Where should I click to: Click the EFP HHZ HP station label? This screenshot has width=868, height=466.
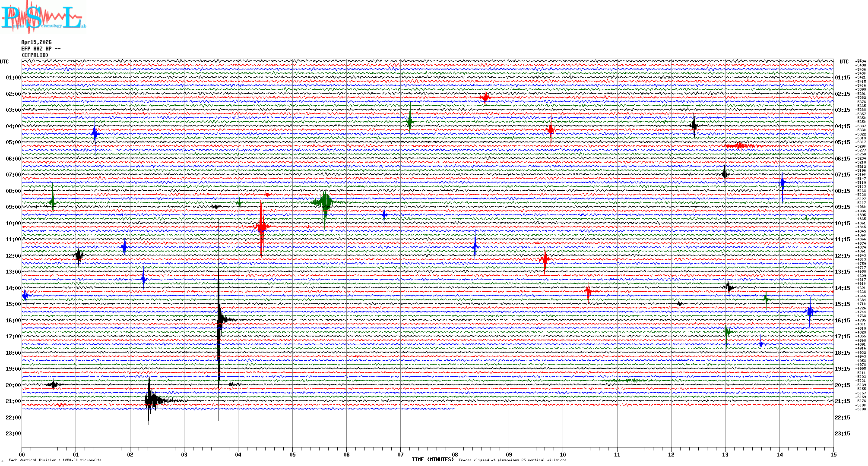pyautogui.click(x=41, y=49)
